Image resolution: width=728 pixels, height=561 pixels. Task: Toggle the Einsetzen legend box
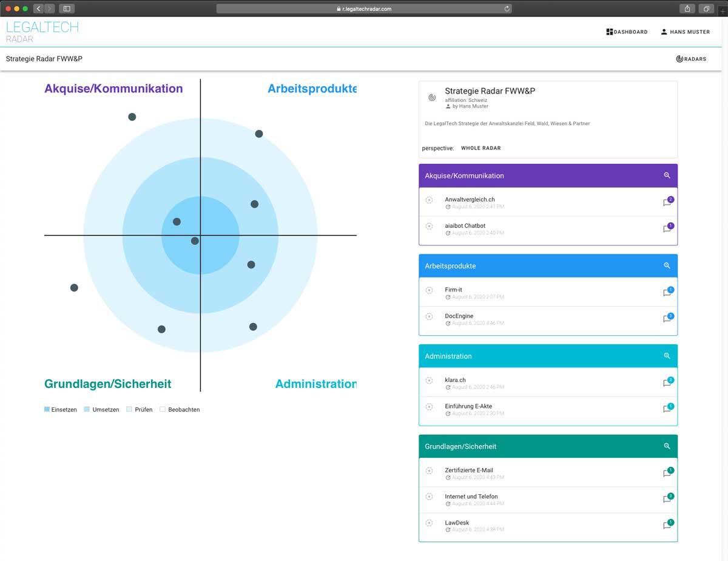47,410
